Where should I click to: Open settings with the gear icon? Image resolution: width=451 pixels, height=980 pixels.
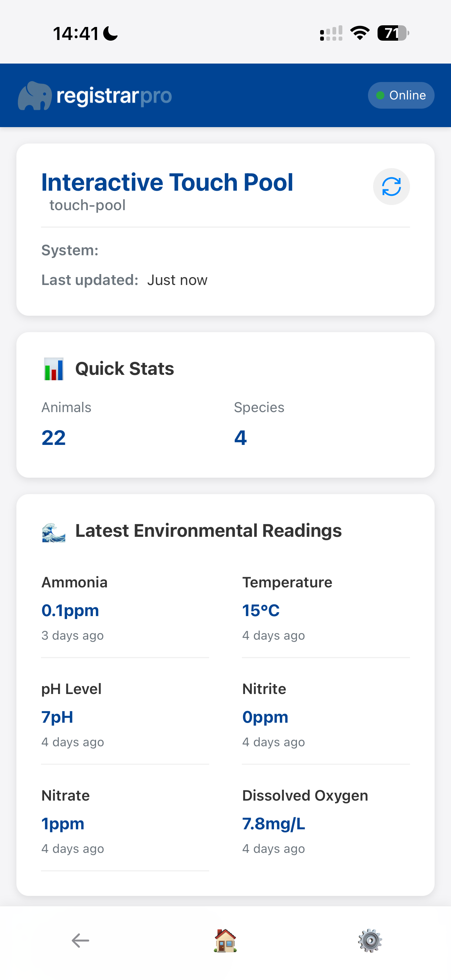point(370,940)
